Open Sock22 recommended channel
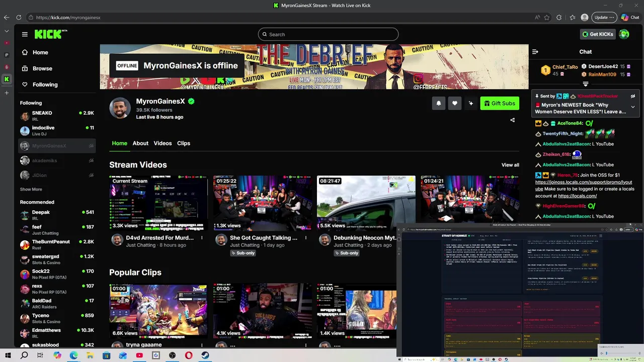The image size is (644, 362). [x=57, y=274]
